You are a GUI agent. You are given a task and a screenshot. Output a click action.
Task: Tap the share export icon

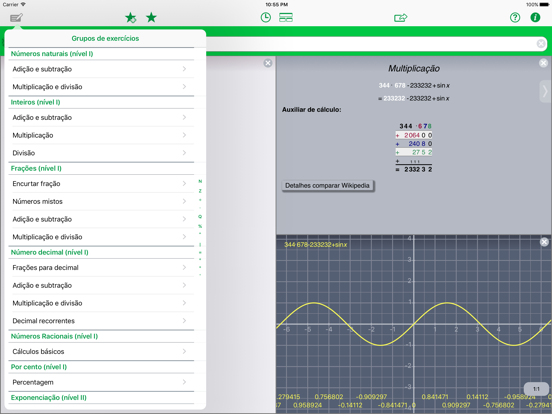[401, 18]
